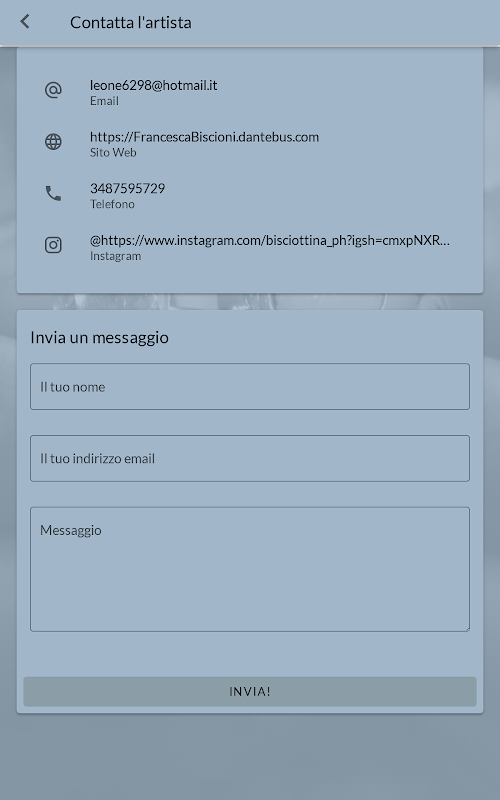Open the bisciottina_ph Instagram link
Image resolution: width=500 pixels, height=800 pixels.
click(x=270, y=240)
